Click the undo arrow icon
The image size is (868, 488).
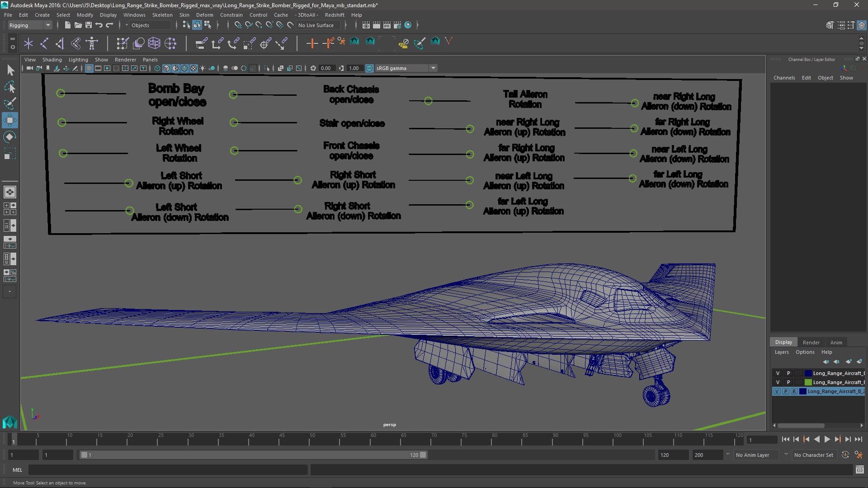(x=99, y=25)
